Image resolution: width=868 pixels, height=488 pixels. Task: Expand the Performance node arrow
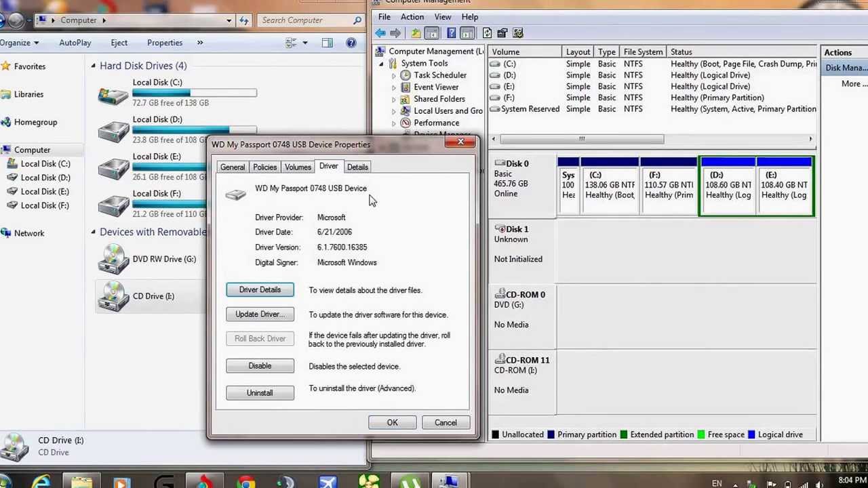393,123
